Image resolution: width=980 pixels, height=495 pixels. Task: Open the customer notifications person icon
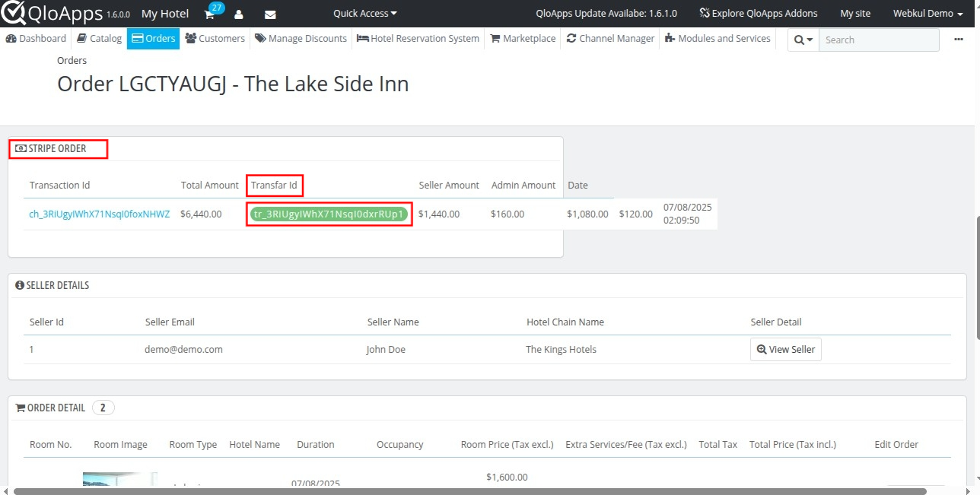pyautogui.click(x=239, y=14)
